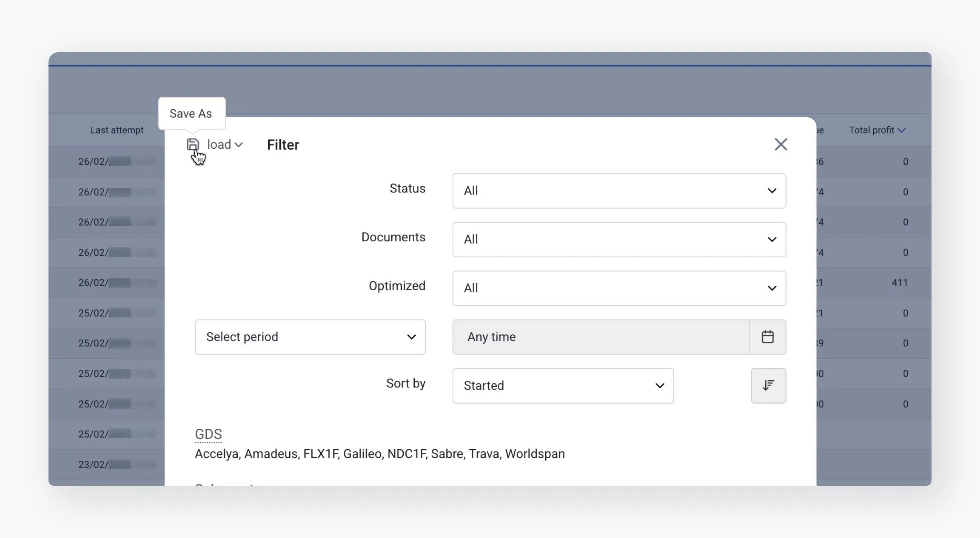This screenshot has height=538, width=980.
Task: Select the row with 411 profit
Action: (899, 283)
